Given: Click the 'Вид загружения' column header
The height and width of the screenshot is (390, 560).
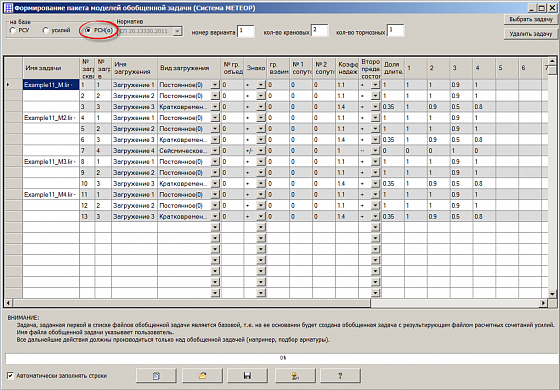Looking at the screenshot, I should pos(189,68).
